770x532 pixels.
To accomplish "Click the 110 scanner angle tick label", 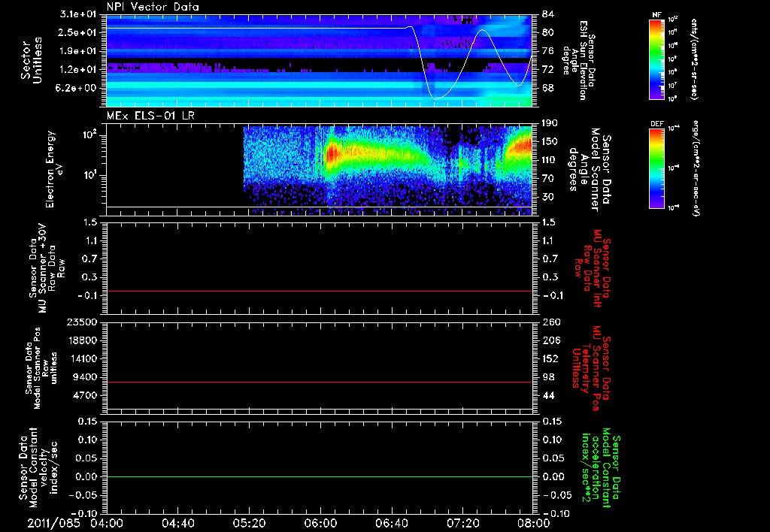I will (x=550, y=160).
